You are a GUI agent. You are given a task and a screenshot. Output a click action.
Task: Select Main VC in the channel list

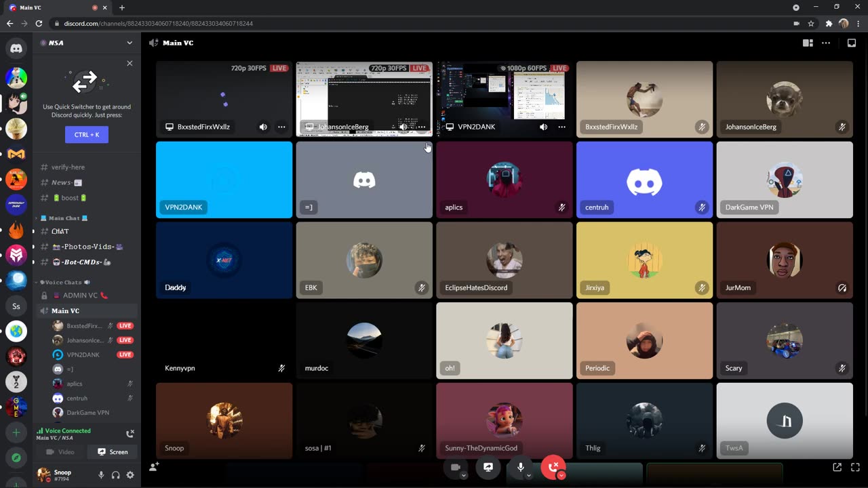[x=87, y=310]
